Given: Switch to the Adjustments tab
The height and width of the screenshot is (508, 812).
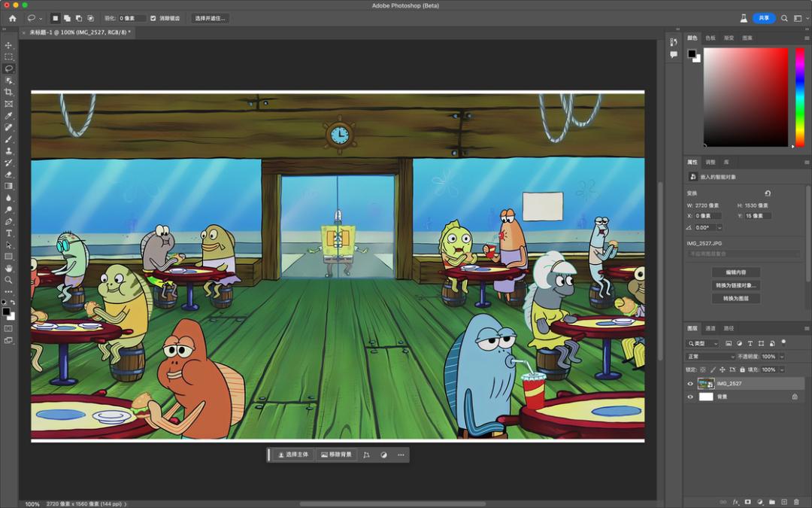Looking at the screenshot, I should (710, 163).
